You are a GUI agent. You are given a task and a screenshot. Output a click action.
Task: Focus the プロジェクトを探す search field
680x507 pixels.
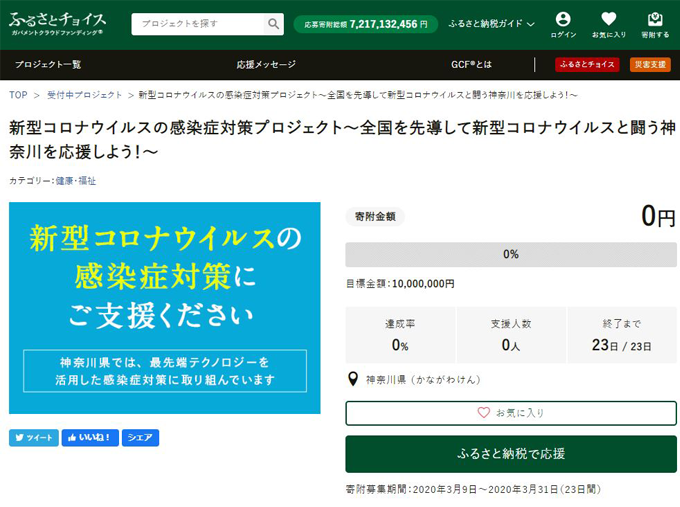coord(198,24)
